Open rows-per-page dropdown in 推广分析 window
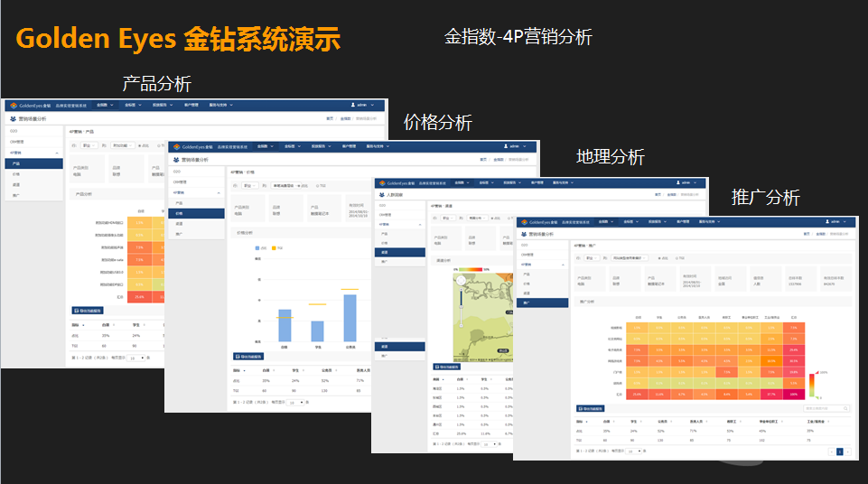 pyautogui.click(x=633, y=451)
